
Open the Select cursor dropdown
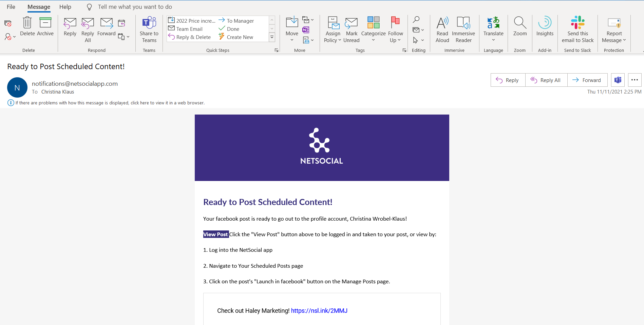tap(418, 40)
